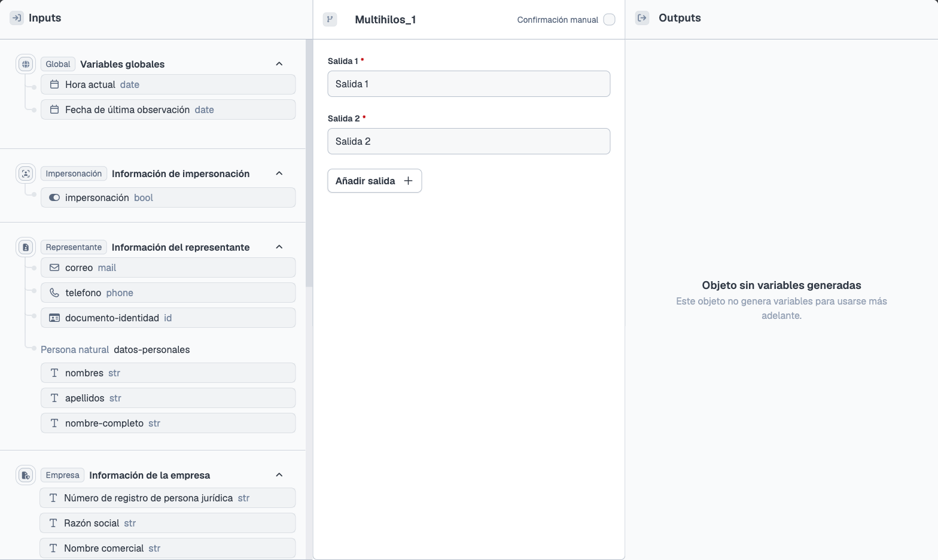
Task: Select the nombres str variable
Action: (x=168, y=373)
